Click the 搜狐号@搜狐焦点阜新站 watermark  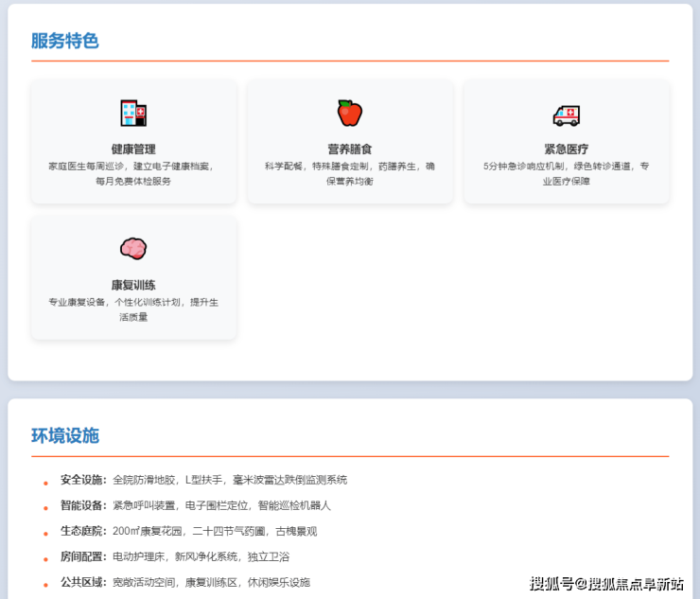tap(606, 583)
